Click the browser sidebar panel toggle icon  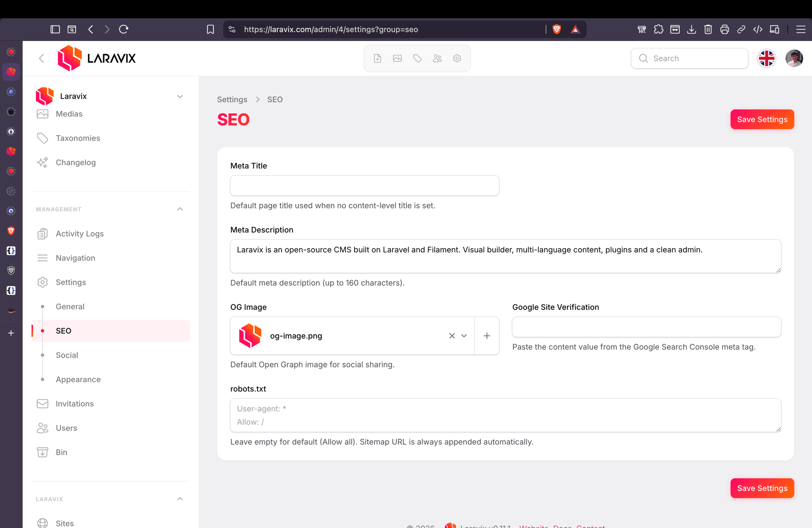pos(55,29)
